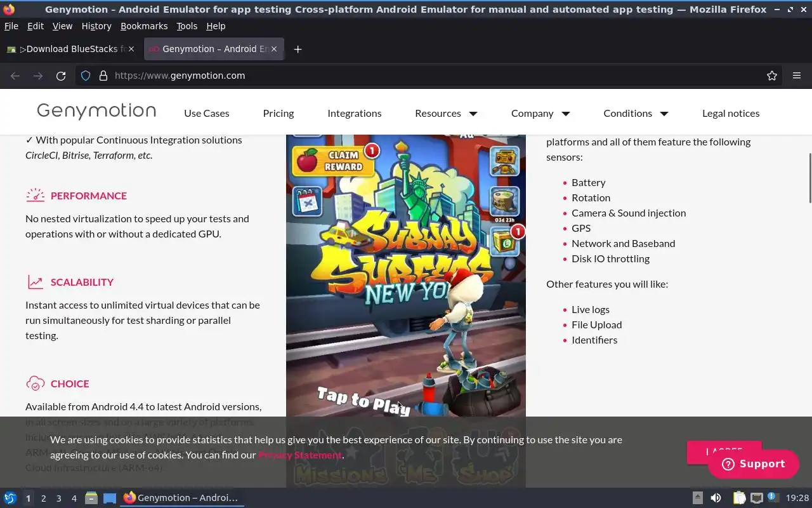
Task: Click the I Agree cookie button
Action: coord(724,452)
